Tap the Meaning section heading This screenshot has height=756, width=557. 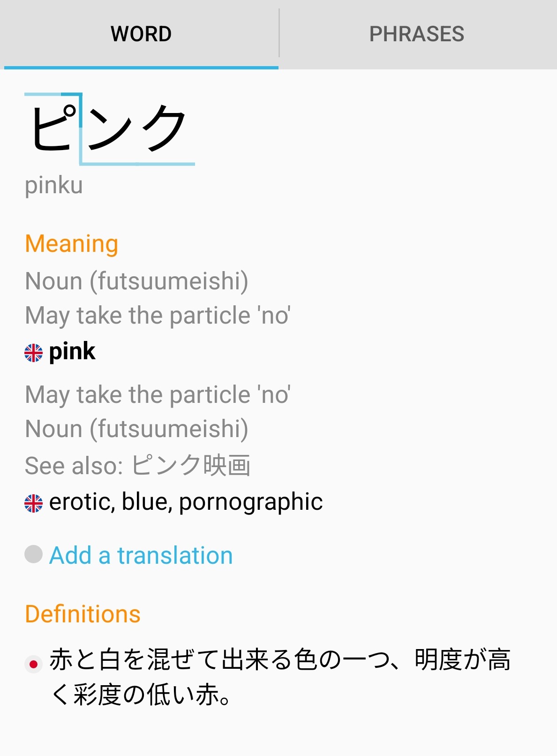coord(71,244)
